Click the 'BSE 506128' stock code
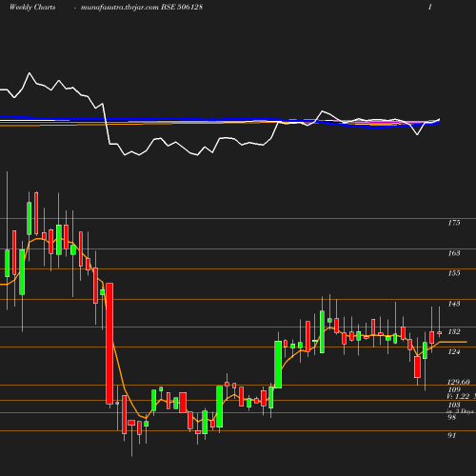Image resolution: width=476 pixels, height=476 pixels. (x=182, y=7)
